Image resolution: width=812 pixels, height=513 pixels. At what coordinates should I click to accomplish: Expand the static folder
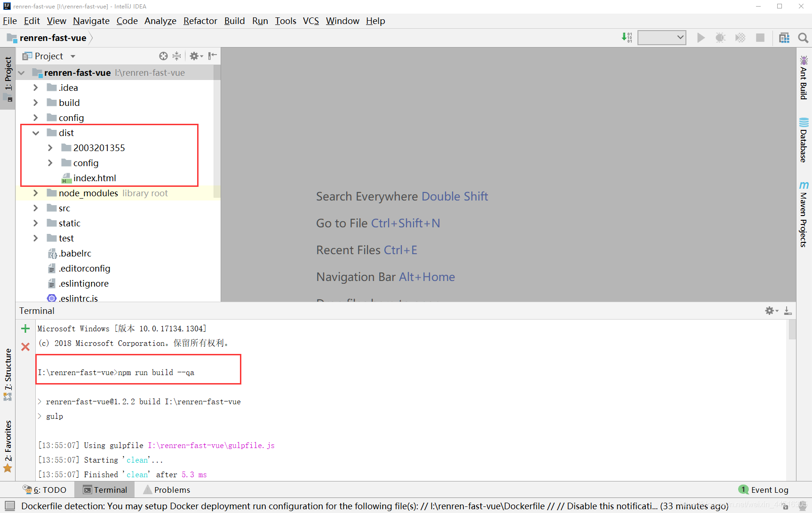coord(36,223)
